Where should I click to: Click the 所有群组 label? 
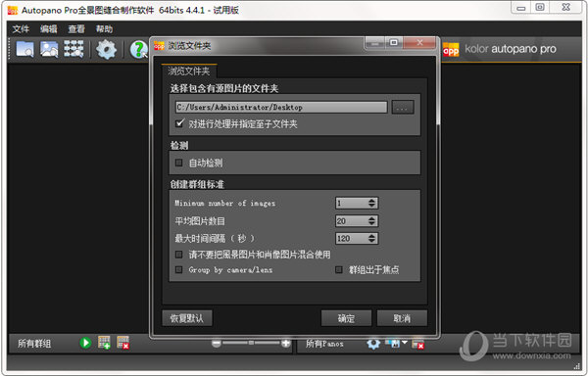point(34,344)
